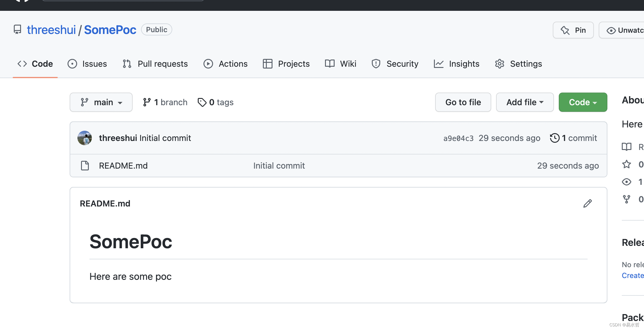This screenshot has height=330, width=644.
Task: Open the threeshui owner profile link
Action: [x=51, y=30]
